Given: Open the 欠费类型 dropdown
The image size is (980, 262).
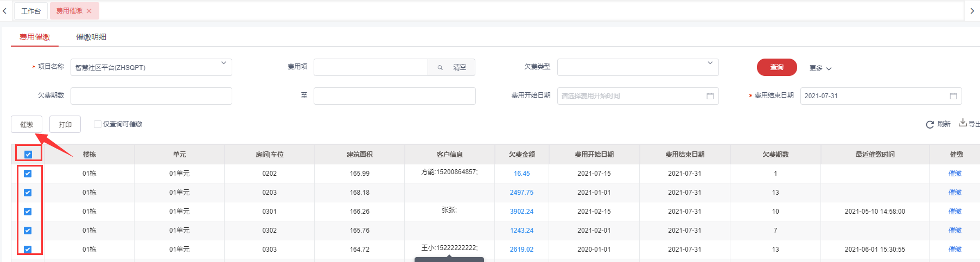Looking at the screenshot, I should [710, 63].
